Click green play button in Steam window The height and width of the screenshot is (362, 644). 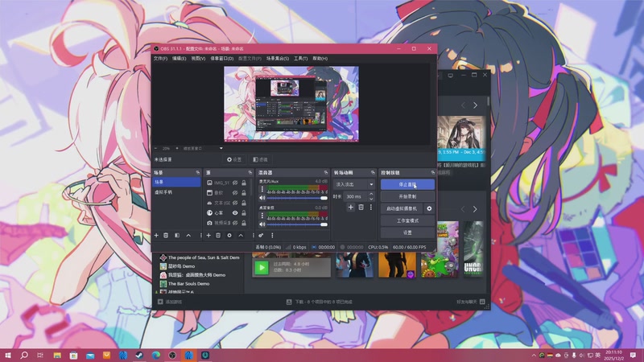click(x=262, y=268)
